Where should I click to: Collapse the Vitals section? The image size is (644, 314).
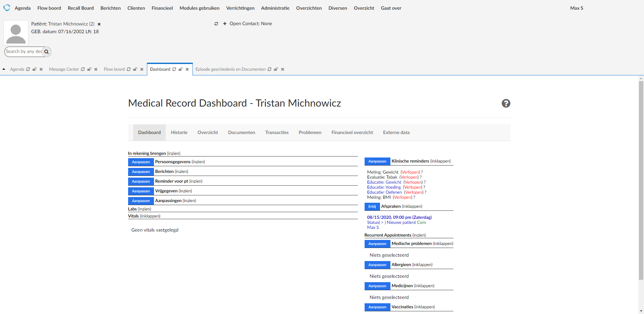coord(150,216)
